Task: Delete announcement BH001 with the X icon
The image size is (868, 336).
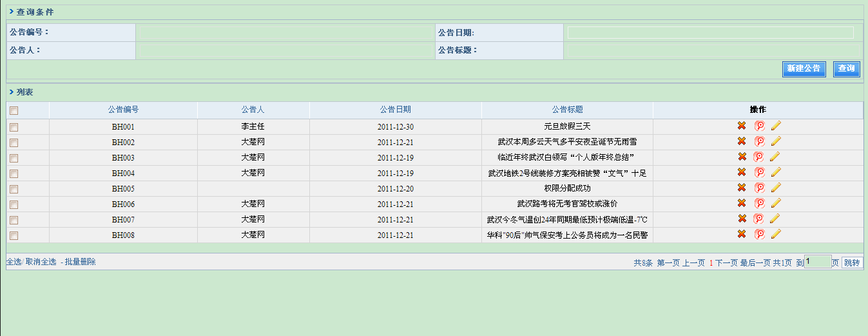Action: pos(742,126)
